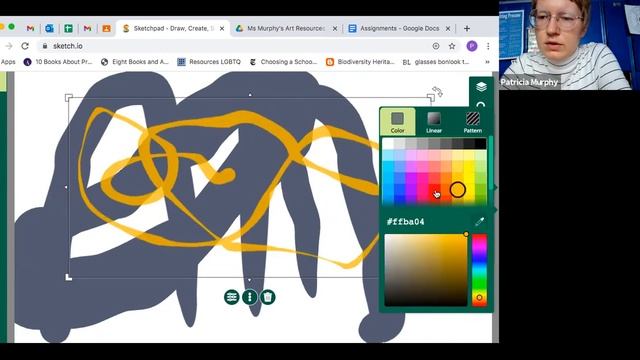Open '10 Books About Pr...' bookmark

58,62
